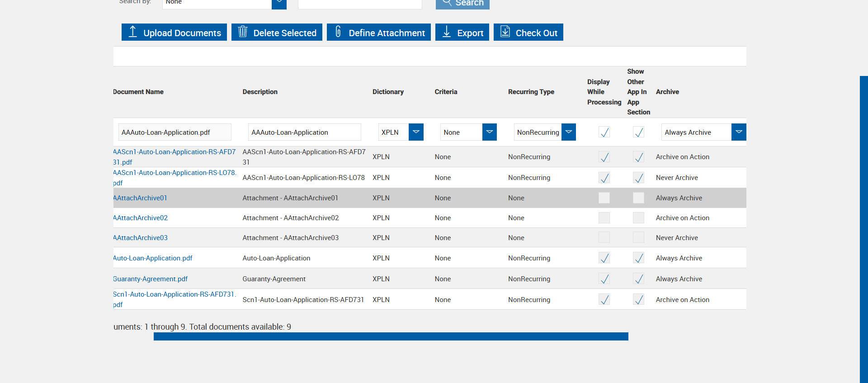Image resolution: width=868 pixels, height=383 pixels.
Task: Click 'Never Archive' in the AAScn1 LO78 row
Action: pyautogui.click(x=677, y=178)
